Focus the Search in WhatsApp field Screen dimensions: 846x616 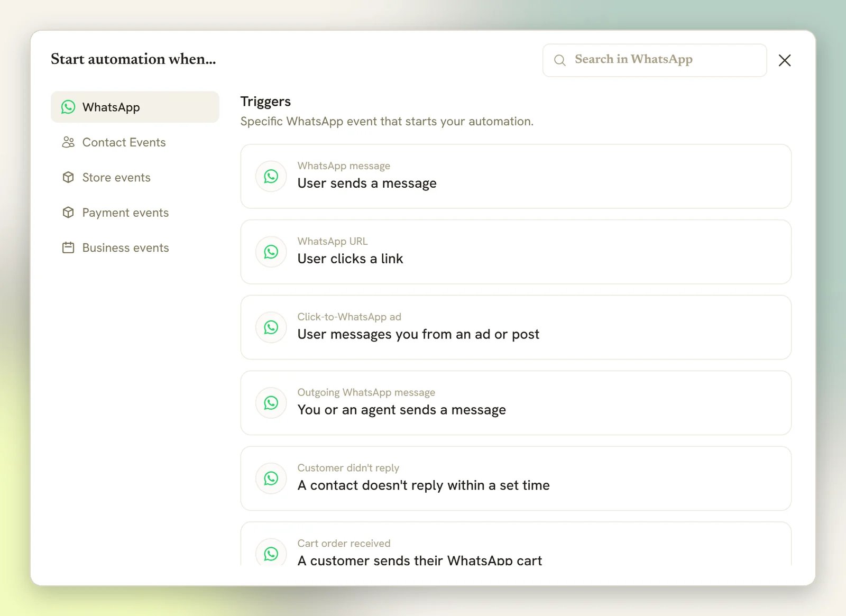pos(655,60)
